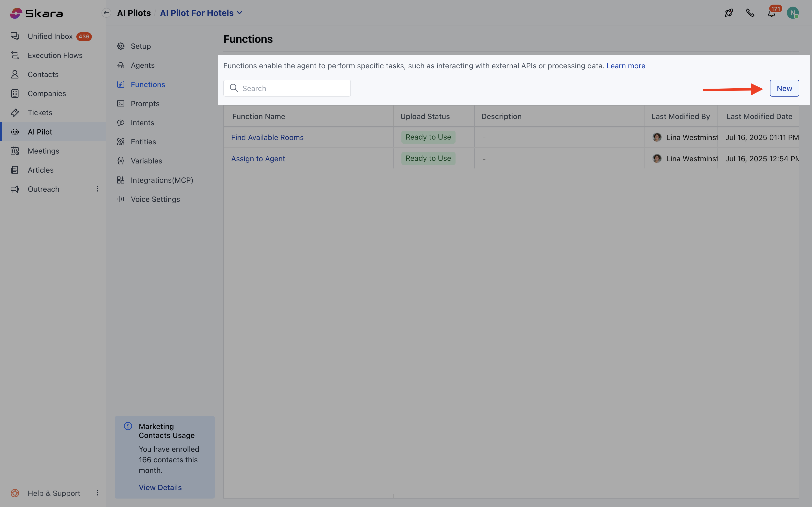Select the Entities icon
Viewport: 812px width, 507px height.
coord(121,141)
